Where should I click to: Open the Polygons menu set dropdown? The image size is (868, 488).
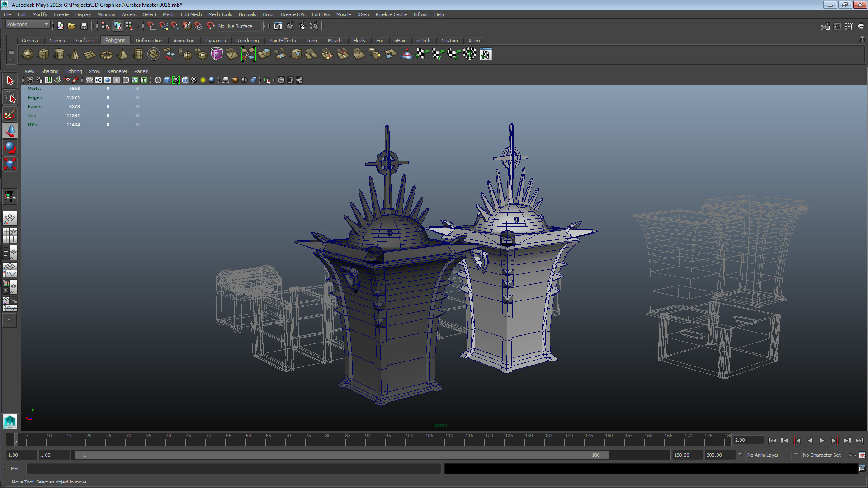(x=28, y=24)
